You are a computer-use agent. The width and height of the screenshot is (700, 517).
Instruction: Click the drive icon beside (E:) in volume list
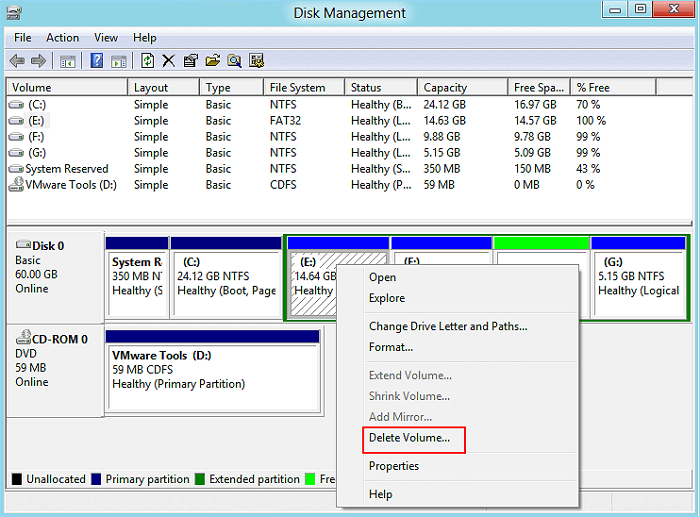pos(16,121)
